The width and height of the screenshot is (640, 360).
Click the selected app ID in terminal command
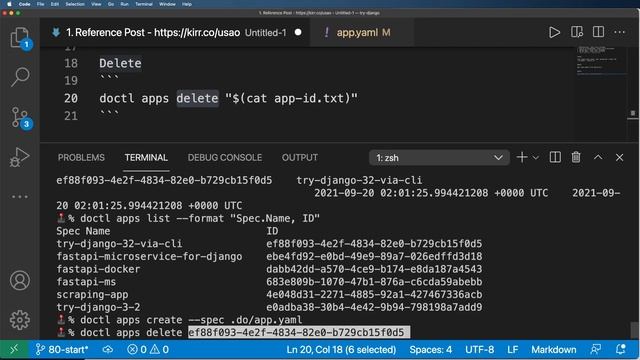tap(296, 332)
